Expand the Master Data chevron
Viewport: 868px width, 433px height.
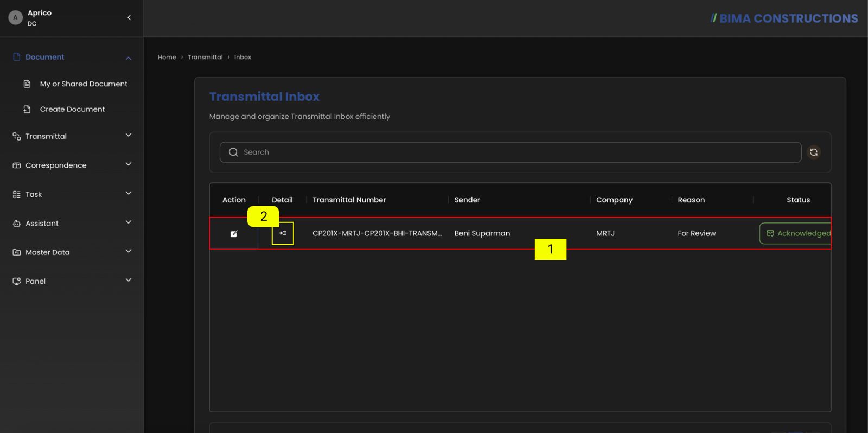[129, 251]
